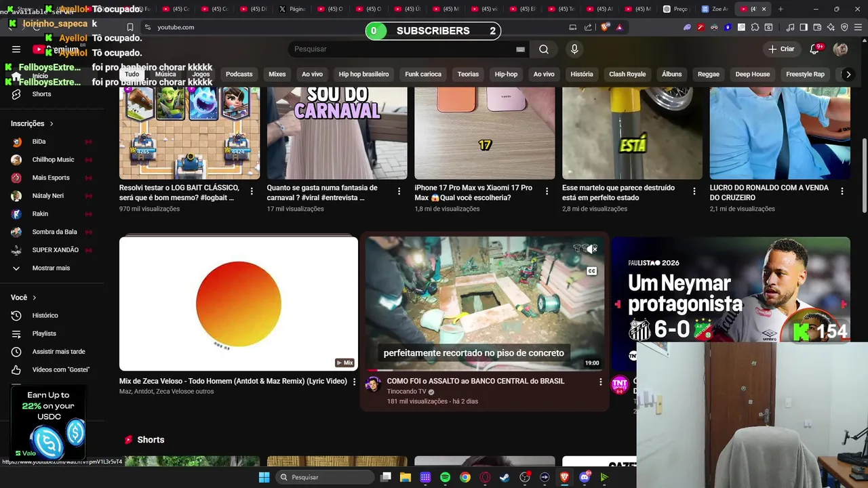Click the Windows taskbar search box

tap(325, 477)
